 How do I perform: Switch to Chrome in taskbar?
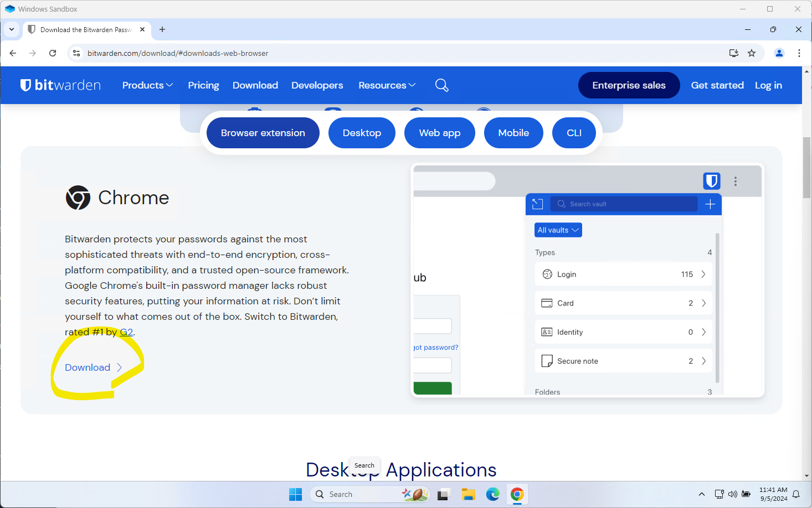[517, 494]
